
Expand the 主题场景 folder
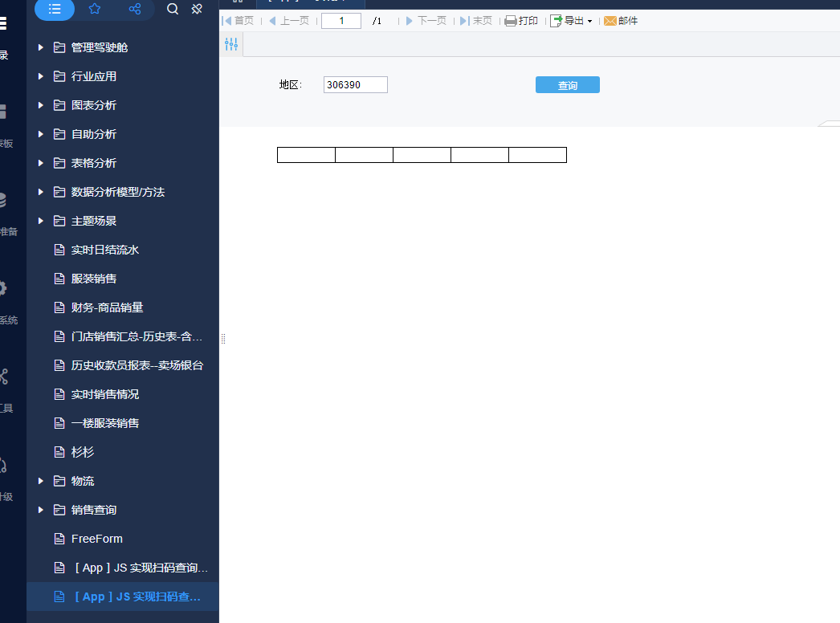(x=41, y=222)
